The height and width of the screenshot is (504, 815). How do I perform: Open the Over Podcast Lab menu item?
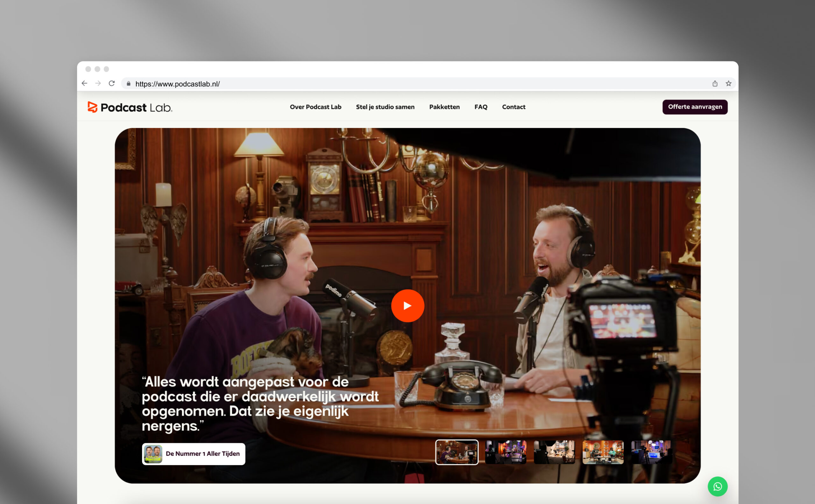[x=315, y=107]
